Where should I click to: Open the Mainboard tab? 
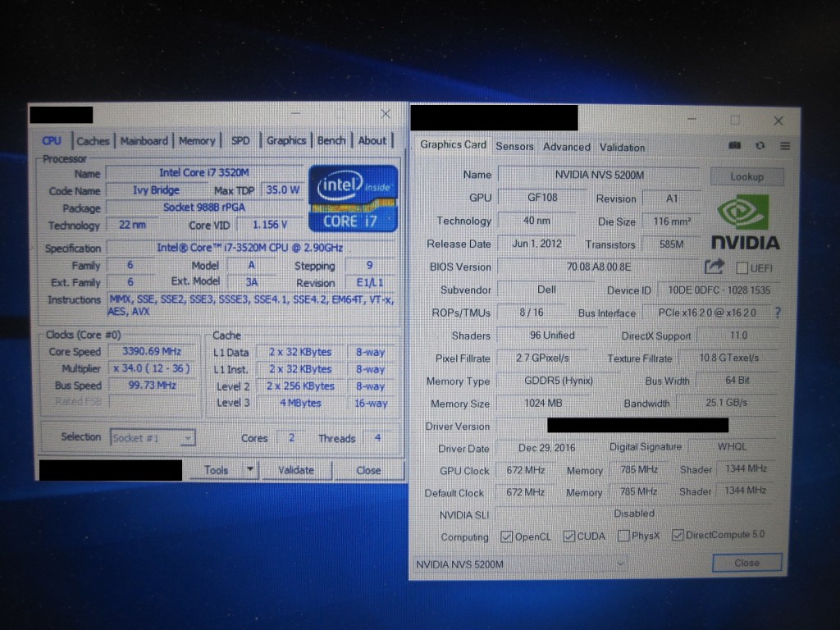coord(144,141)
